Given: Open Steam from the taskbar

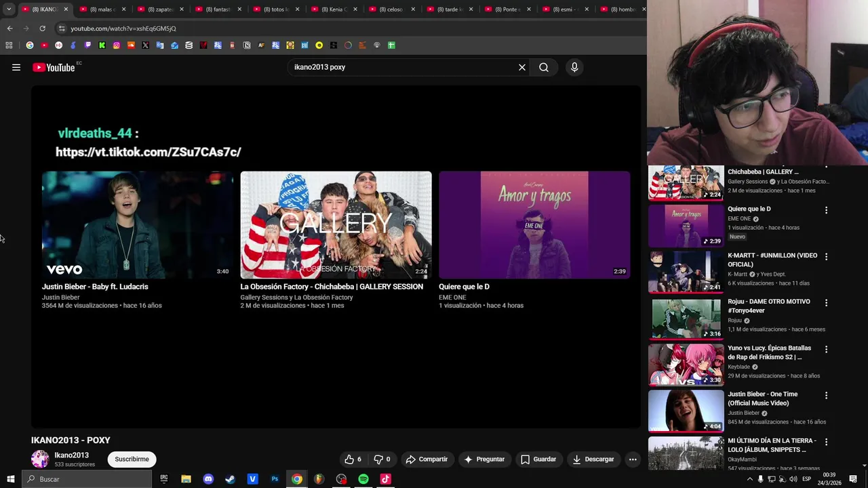Looking at the screenshot, I should [231, 479].
